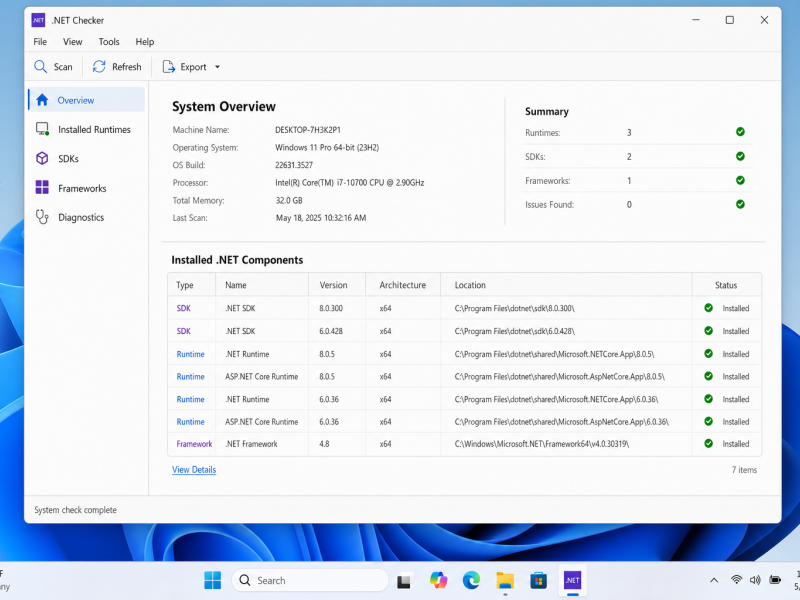800x600 pixels.
Task: Click the status check icon for .NET Runtime 8.0.5
Action: tap(709, 354)
